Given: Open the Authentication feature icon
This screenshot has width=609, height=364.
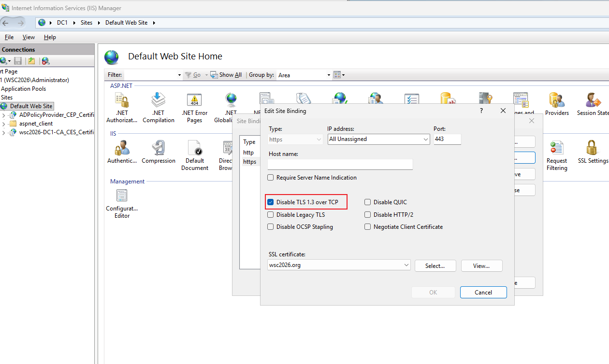Looking at the screenshot, I should point(122,152).
